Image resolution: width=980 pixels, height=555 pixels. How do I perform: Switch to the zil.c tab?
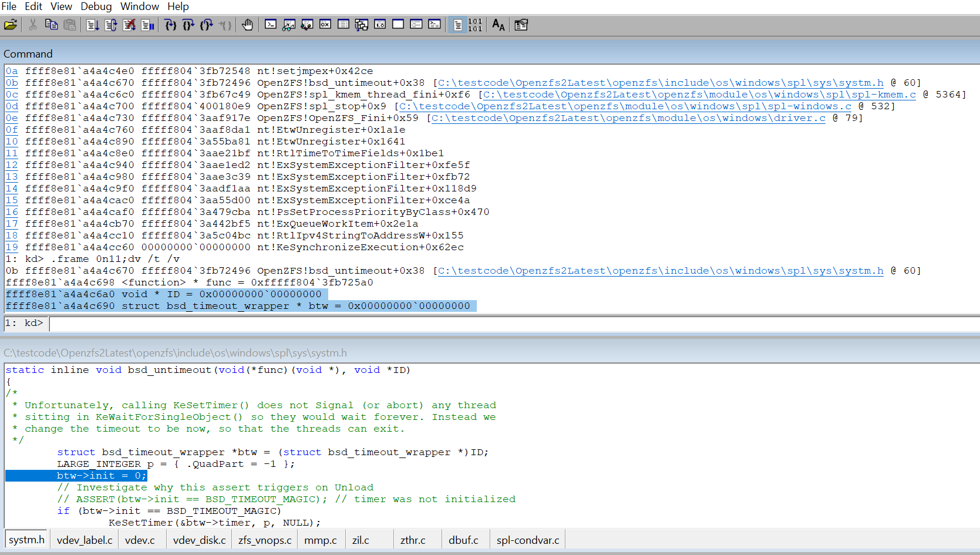coord(360,539)
